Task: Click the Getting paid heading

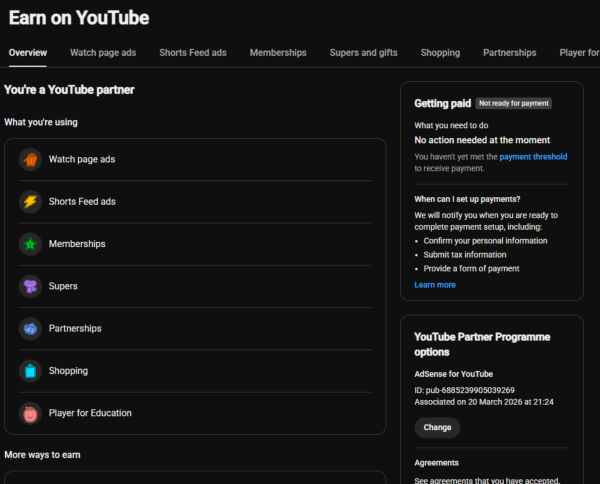Action: coord(442,103)
